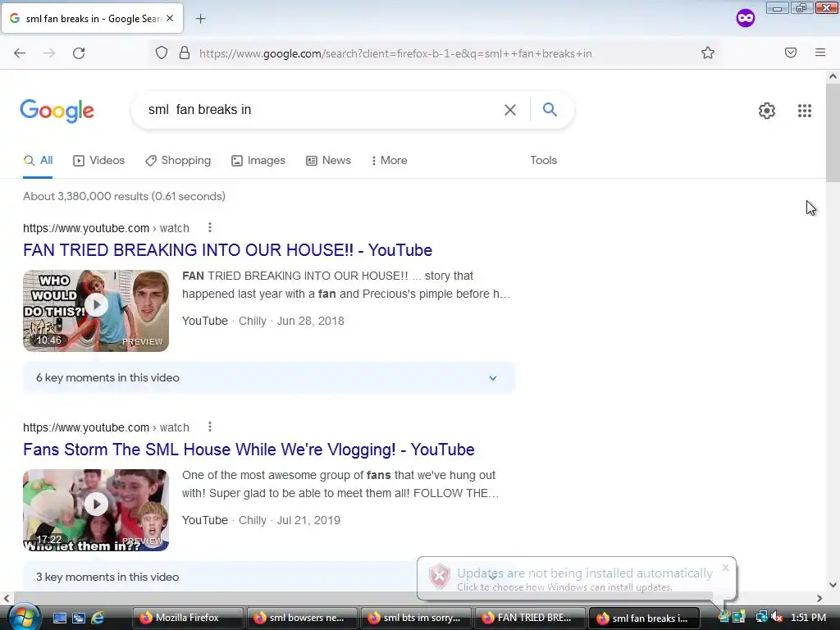Open the Firefox hamburger menu
The width and height of the screenshot is (840, 630).
[x=820, y=52]
